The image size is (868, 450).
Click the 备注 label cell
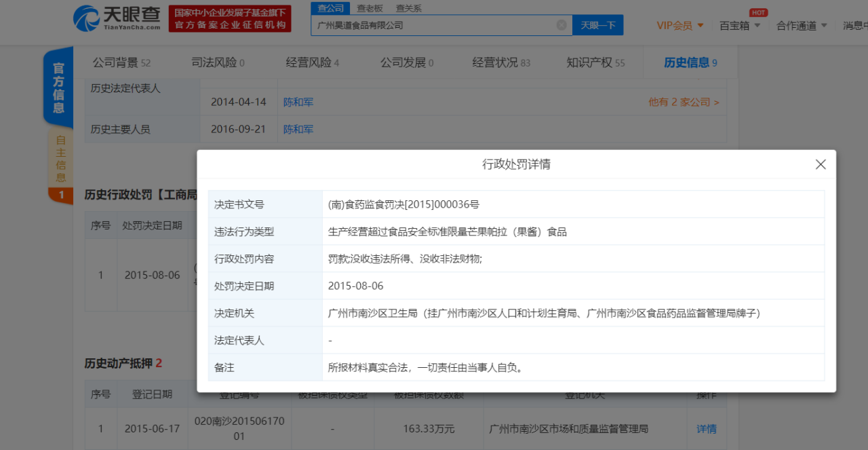pos(265,367)
